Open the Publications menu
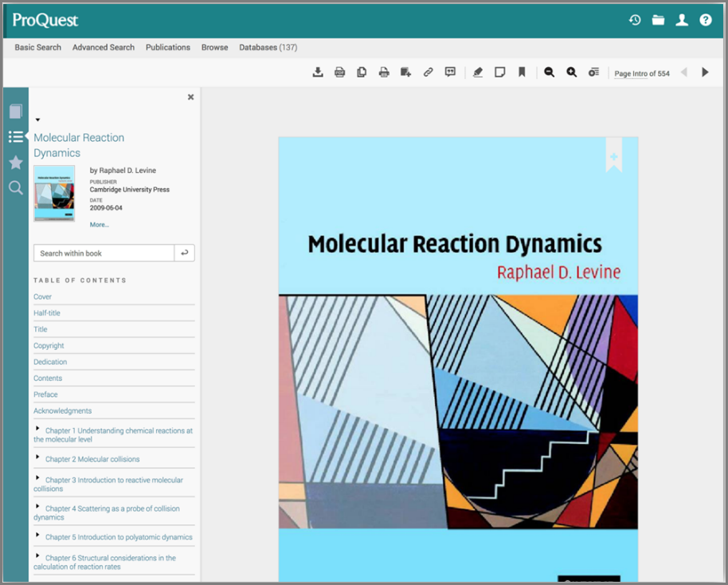728x585 pixels. 167,47
